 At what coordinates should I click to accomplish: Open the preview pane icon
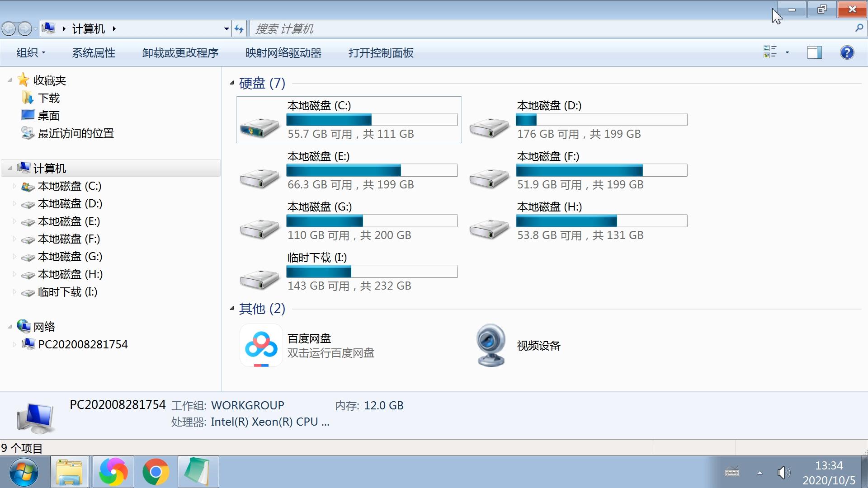click(814, 52)
